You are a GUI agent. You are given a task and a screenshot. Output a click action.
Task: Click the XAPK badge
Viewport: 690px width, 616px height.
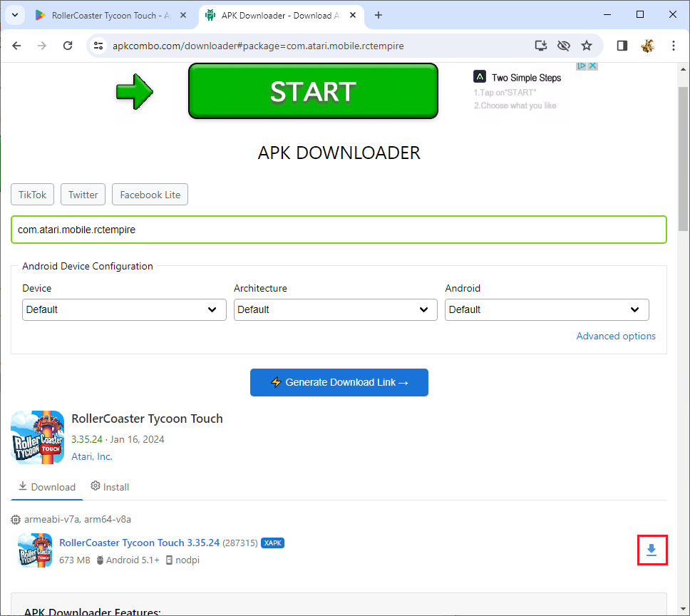point(272,543)
